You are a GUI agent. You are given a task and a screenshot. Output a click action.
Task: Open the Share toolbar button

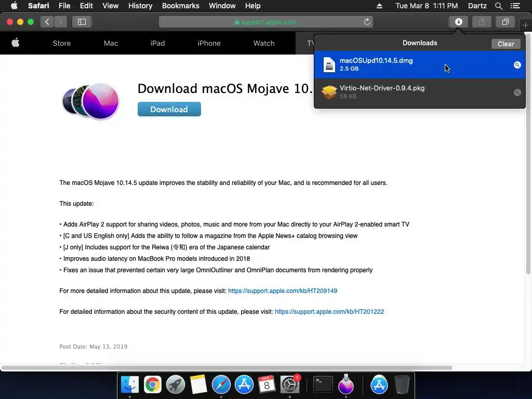tap(482, 22)
